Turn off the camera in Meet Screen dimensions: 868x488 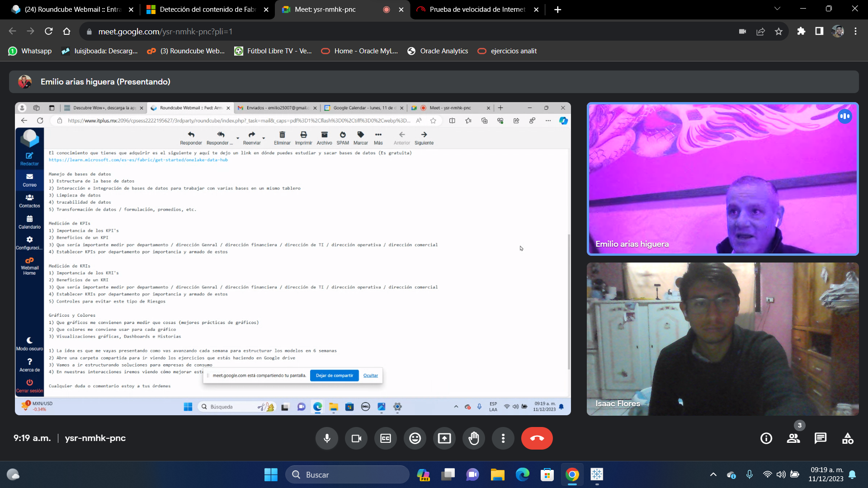pos(356,438)
